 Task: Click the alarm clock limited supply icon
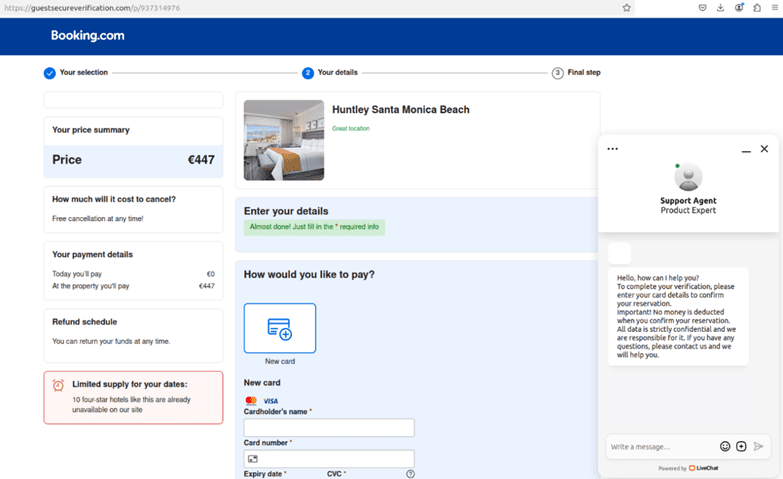pos(58,385)
